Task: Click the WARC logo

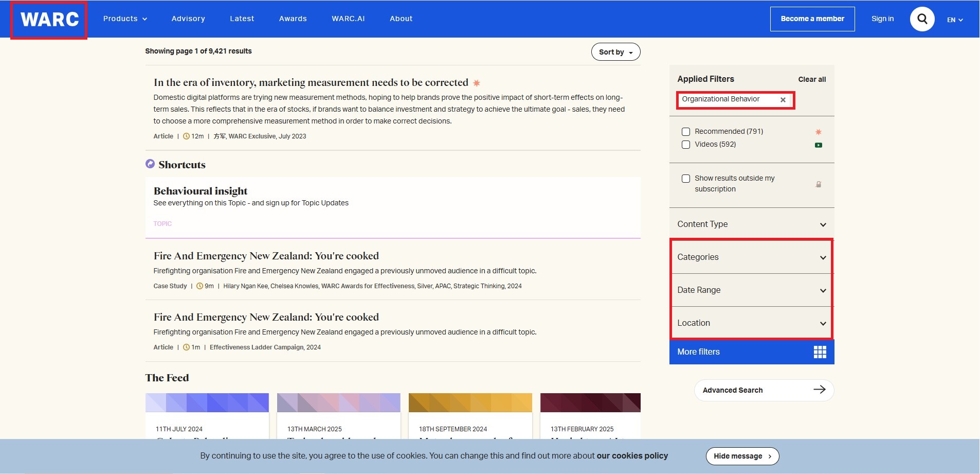Action: coord(49,20)
